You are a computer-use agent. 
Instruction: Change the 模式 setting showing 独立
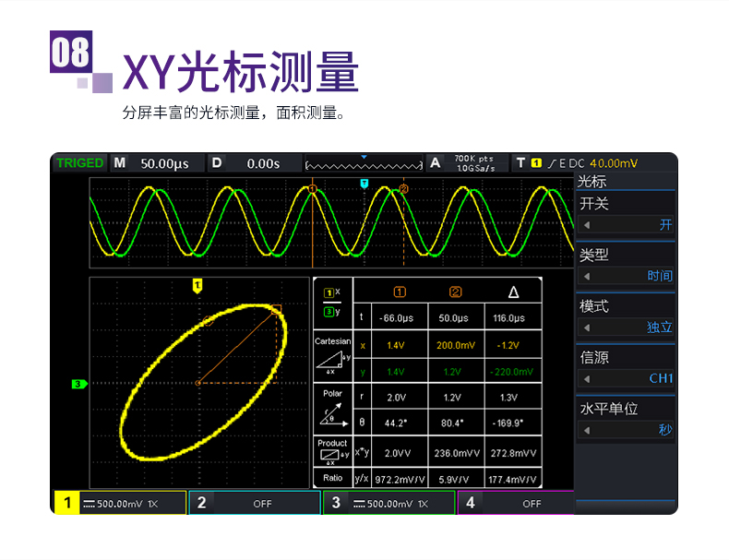[x=626, y=328]
